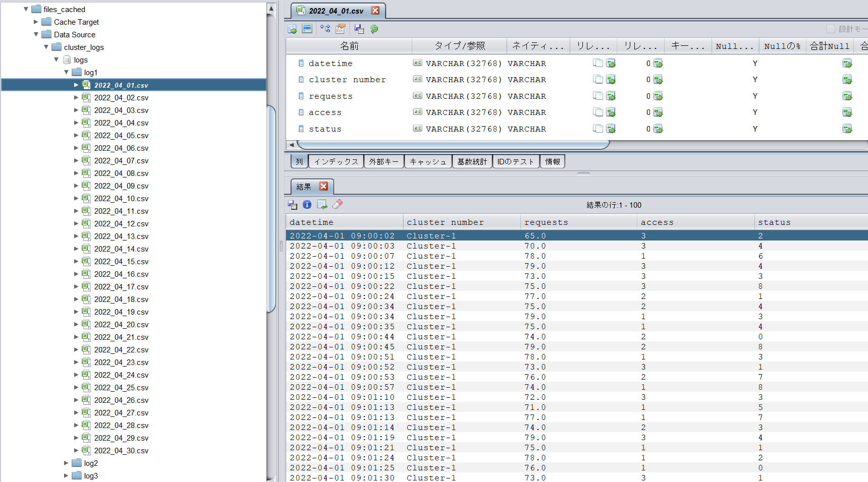Viewport: 868px width, 482px height.
Task: Click the cluster number header in the result grid
Action: [462, 222]
